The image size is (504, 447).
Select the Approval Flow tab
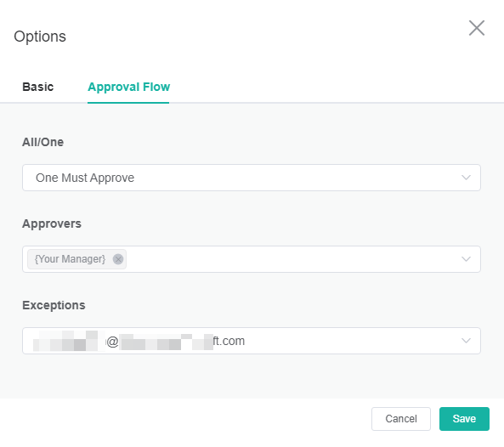(128, 87)
